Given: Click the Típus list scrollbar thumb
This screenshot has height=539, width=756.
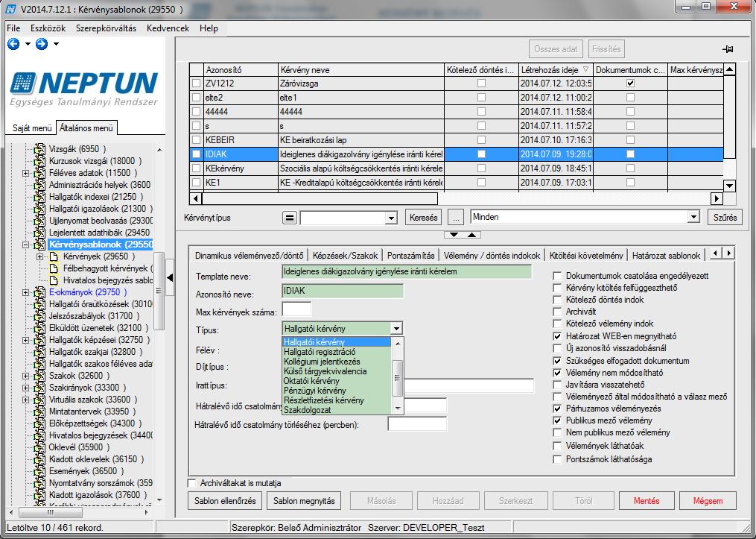Looking at the screenshot, I should coord(398,378).
